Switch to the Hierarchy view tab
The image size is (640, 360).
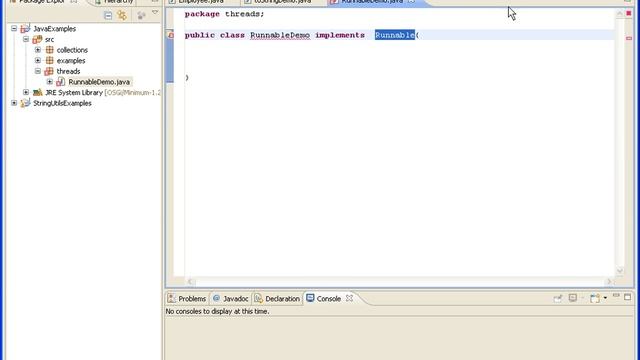point(114,2)
